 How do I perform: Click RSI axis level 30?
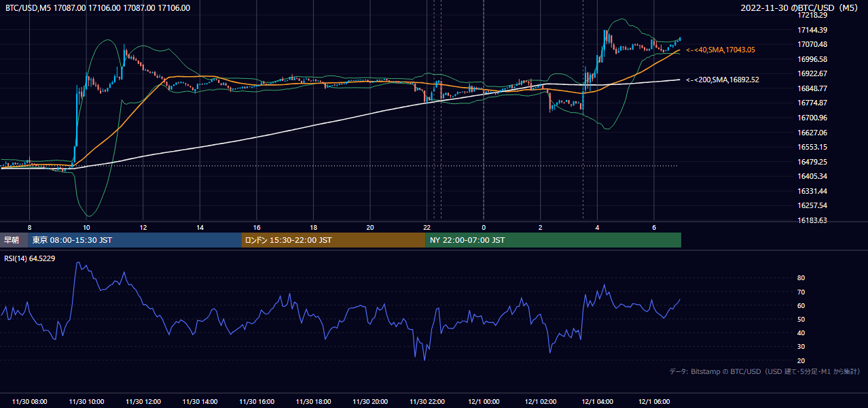(x=801, y=347)
